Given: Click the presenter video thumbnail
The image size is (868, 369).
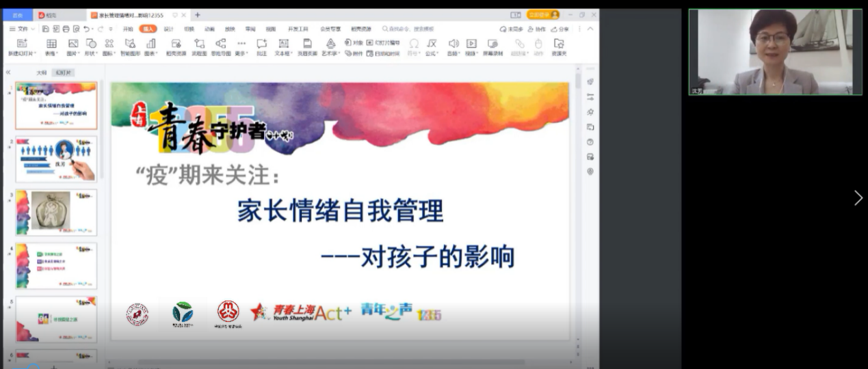Looking at the screenshot, I should click(775, 52).
